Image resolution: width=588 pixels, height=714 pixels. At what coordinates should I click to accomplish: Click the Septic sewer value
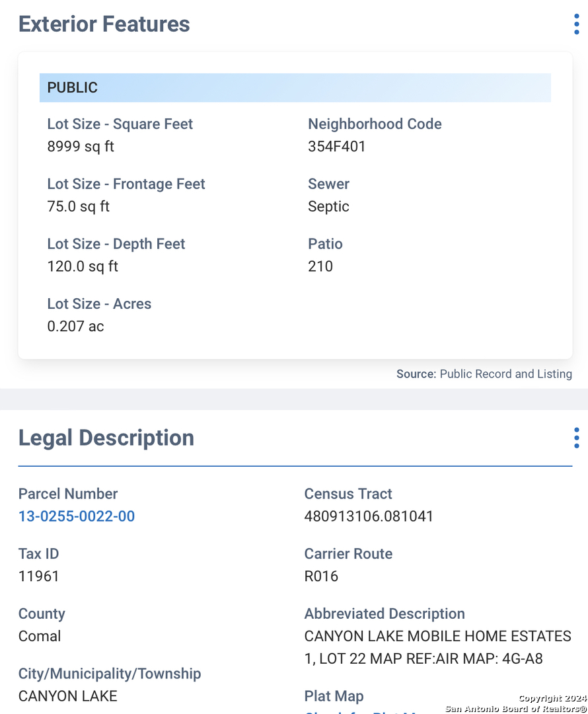pyautogui.click(x=328, y=206)
